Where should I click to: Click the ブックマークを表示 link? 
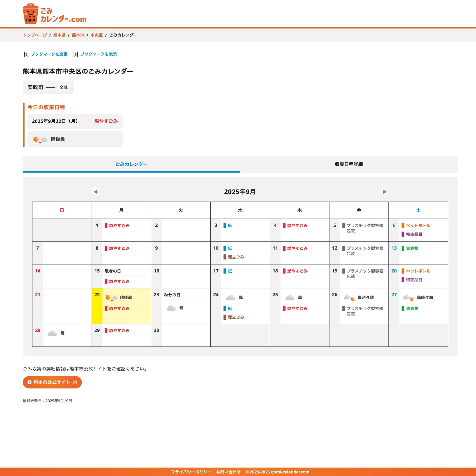tap(99, 54)
